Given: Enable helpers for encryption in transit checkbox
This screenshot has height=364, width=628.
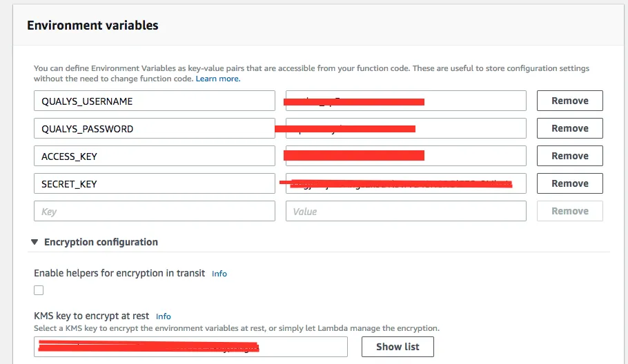Looking at the screenshot, I should [x=39, y=290].
